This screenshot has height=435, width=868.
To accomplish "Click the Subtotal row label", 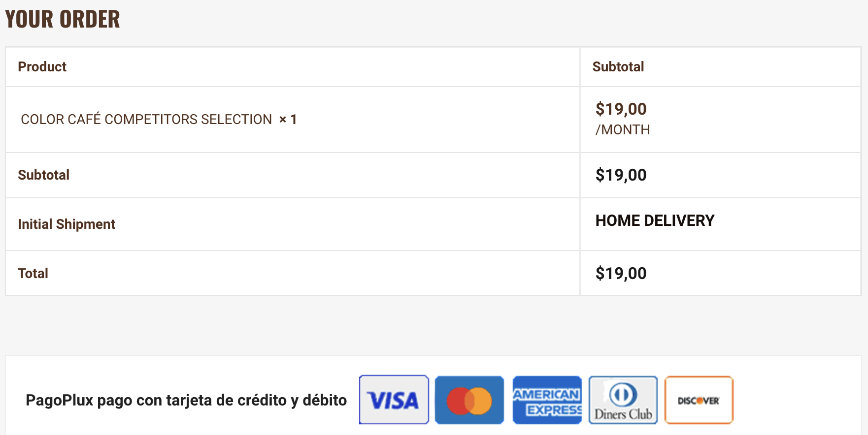I will (44, 175).
